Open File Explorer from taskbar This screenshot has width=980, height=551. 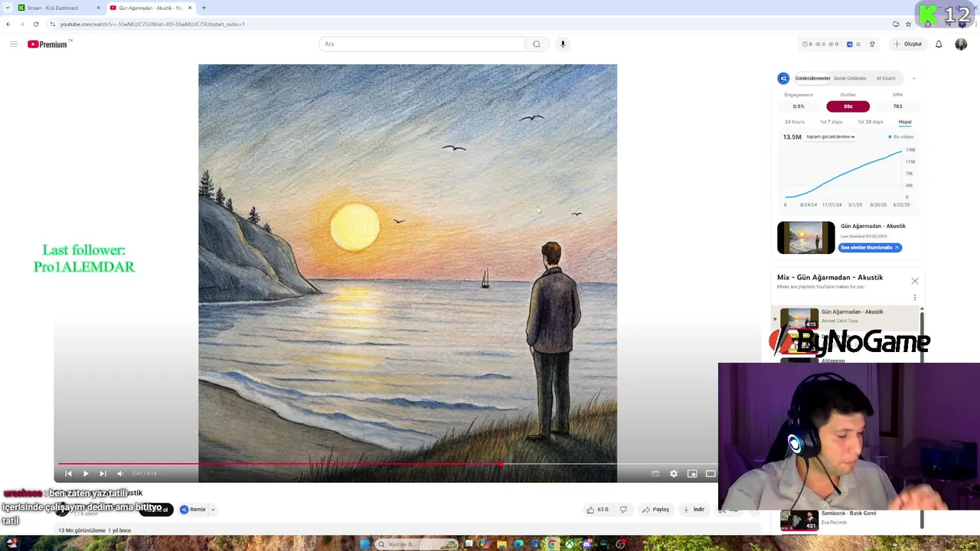click(x=501, y=545)
